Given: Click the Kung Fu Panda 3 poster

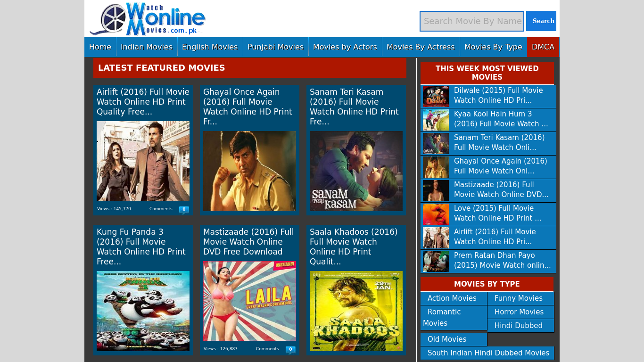Looking at the screenshot, I should coord(143,311).
